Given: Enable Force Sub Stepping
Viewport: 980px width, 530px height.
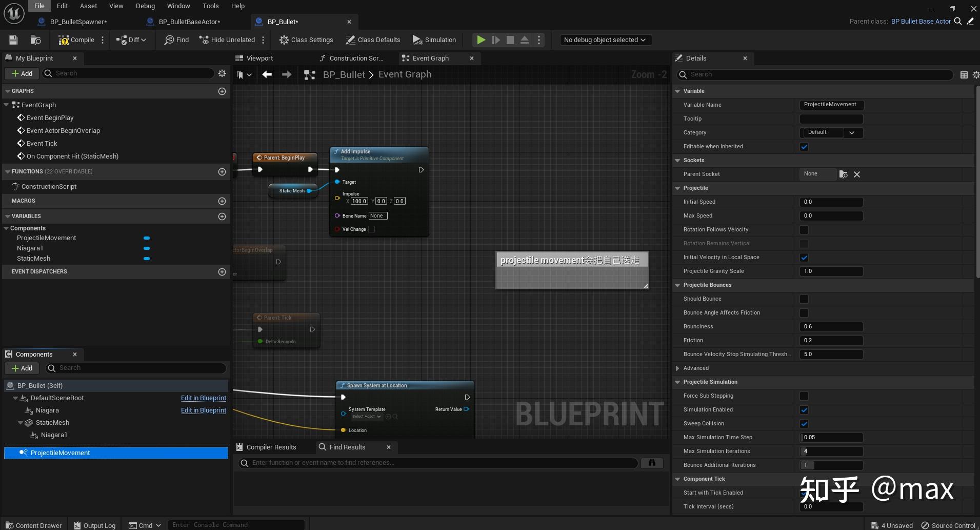Looking at the screenshot, I should click(804, 396).
